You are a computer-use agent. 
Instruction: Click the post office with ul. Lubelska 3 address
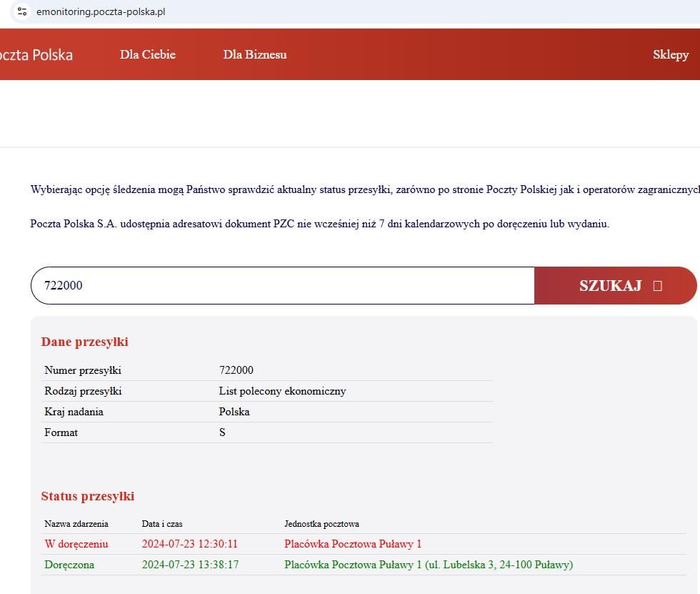pyautogui.click(x=428, y=565)
